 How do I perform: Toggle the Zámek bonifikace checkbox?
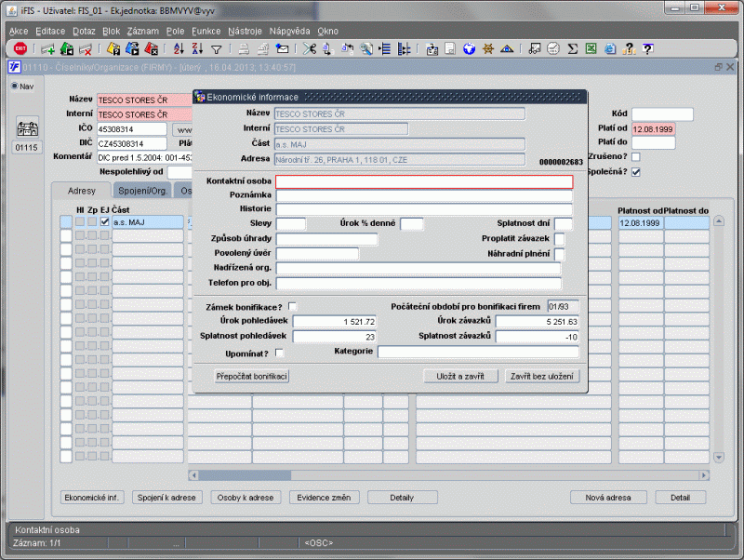pos(293,306)
